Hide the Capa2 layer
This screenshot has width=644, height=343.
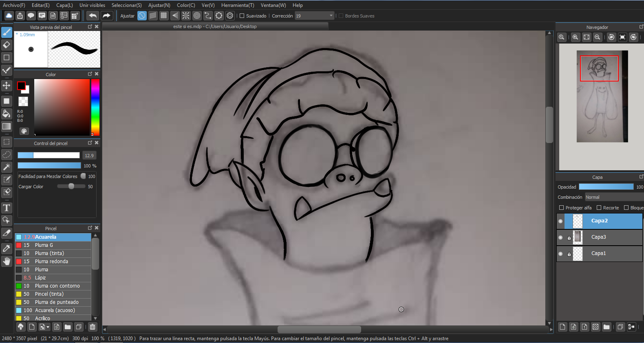coord(560,221)
